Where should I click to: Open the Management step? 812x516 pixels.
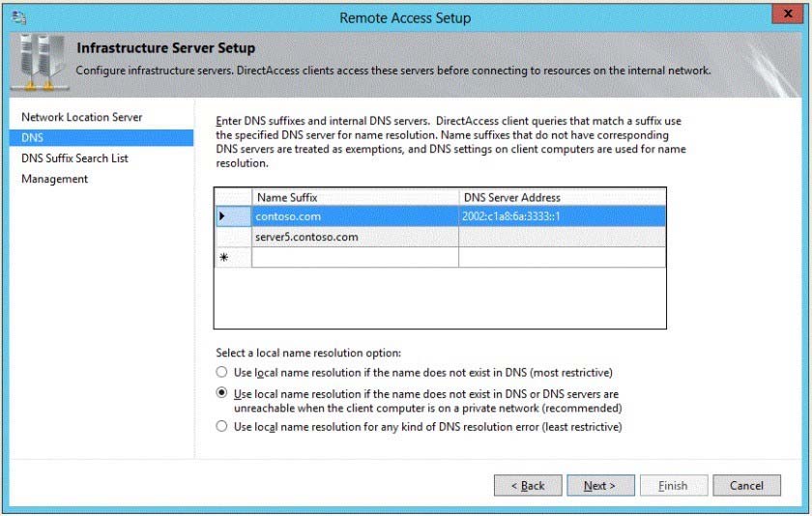(x=54, y=179)
